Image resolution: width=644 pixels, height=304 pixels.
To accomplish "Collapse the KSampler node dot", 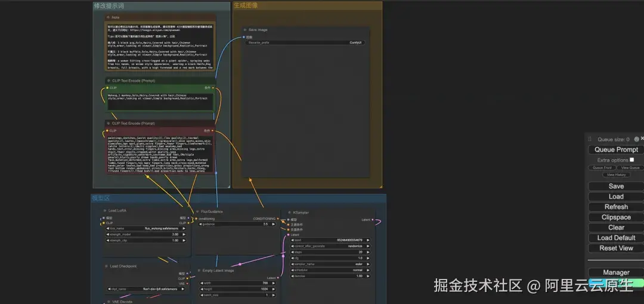I will (290, 212).
